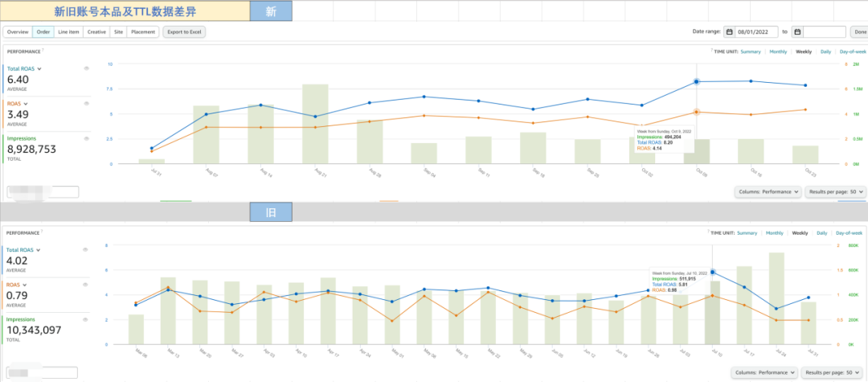Select title cell 新旧账号本品及TTL数据差异
Viewport: 868px width, 382px height.
[125, 11]
